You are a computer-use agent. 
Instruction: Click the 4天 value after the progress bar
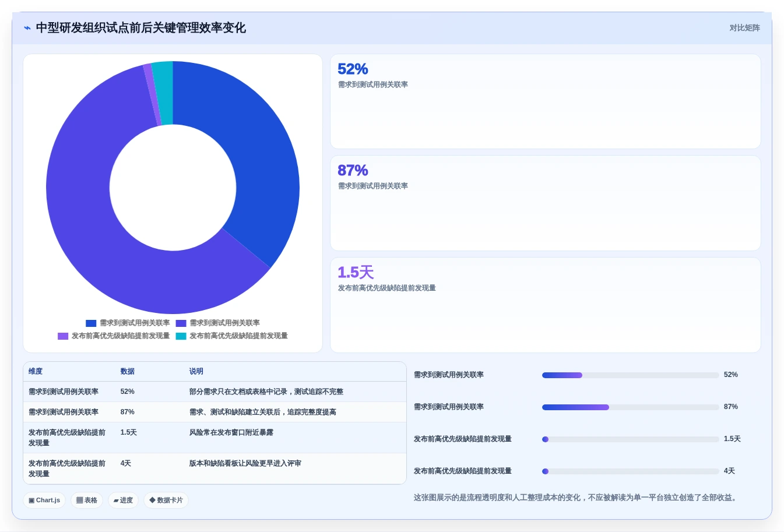tap(729, 471)
